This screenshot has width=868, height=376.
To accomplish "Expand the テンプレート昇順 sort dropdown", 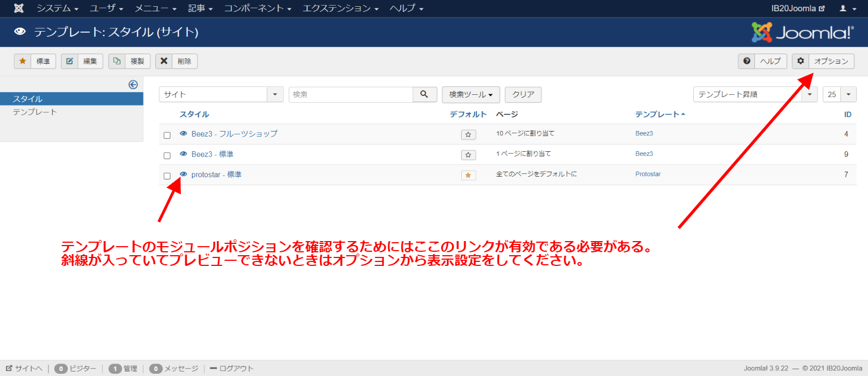I will (755, 94).
